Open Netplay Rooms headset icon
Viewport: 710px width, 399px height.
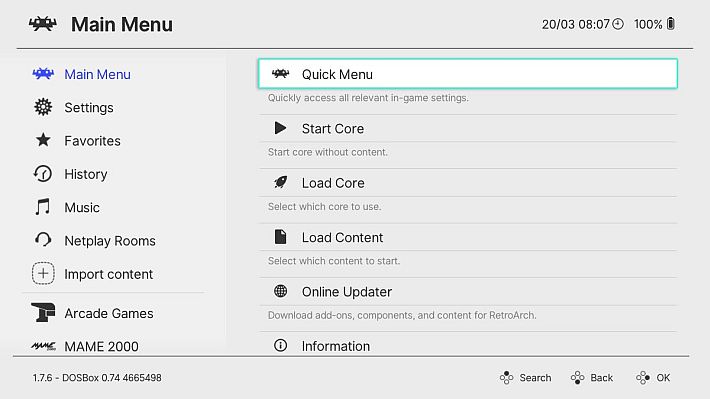click(x=43, y=240)
